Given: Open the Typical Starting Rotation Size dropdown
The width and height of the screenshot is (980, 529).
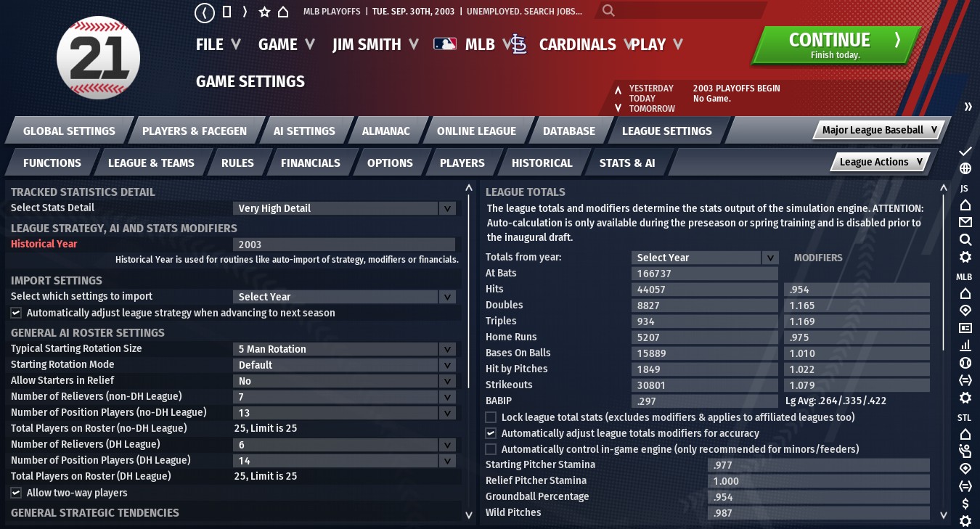Looking at the screenshot, I should pyautogui.click(x=344, y=349).
